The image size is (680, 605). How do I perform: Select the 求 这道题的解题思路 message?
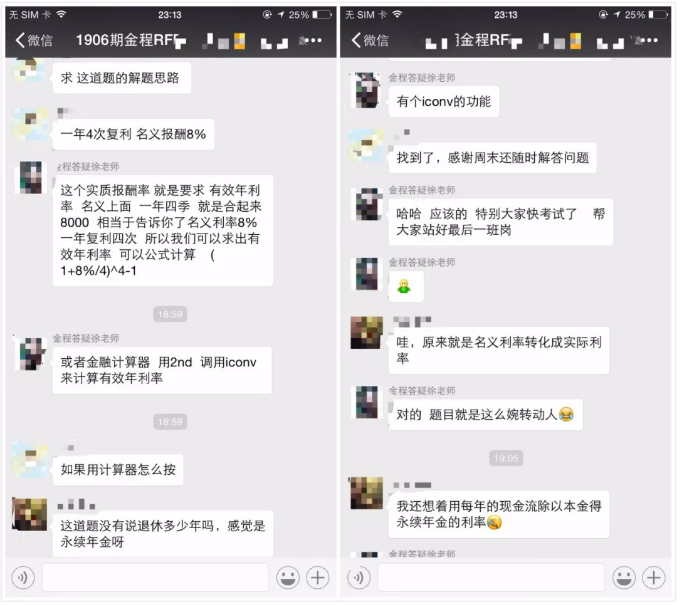coord(122,78)
